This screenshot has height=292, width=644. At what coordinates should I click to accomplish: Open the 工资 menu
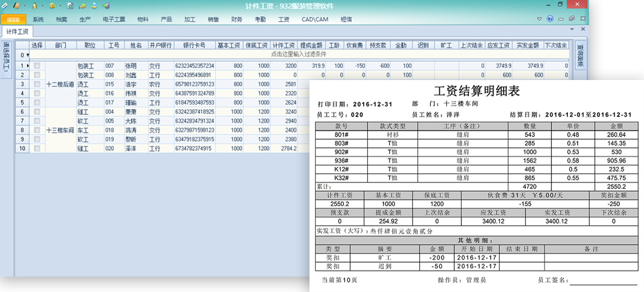tap(284, 19)
